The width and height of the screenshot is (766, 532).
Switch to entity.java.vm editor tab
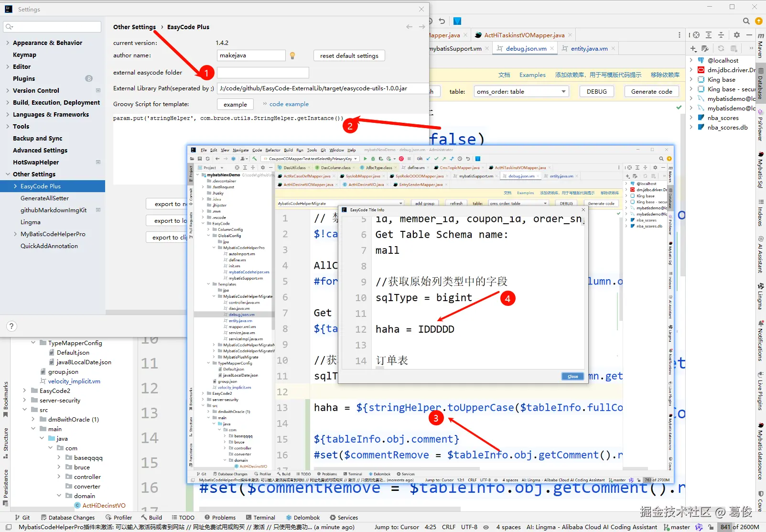coord(589,48)
